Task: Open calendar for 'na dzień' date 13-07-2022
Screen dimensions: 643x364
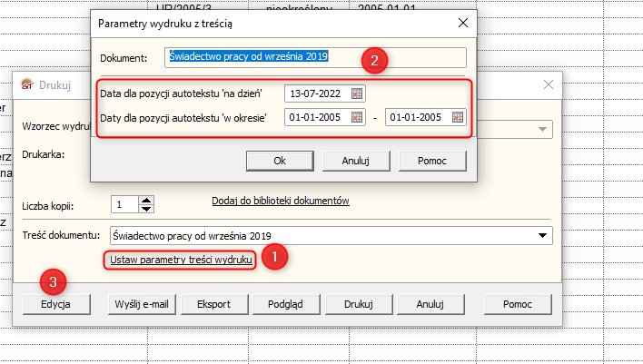Action: click(x=357, y=93)
